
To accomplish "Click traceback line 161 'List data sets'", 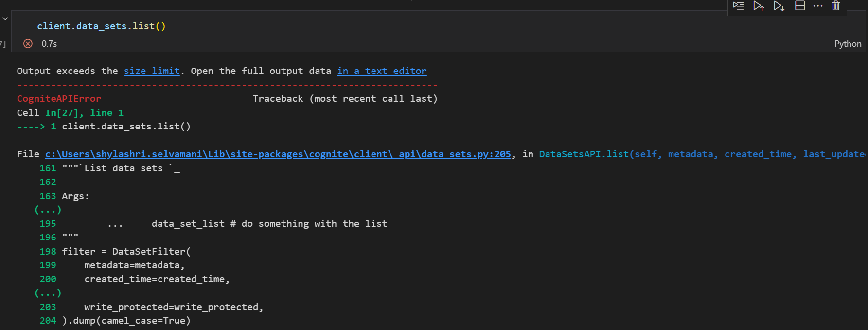I will pyautogui.click(x=109, y=168).
